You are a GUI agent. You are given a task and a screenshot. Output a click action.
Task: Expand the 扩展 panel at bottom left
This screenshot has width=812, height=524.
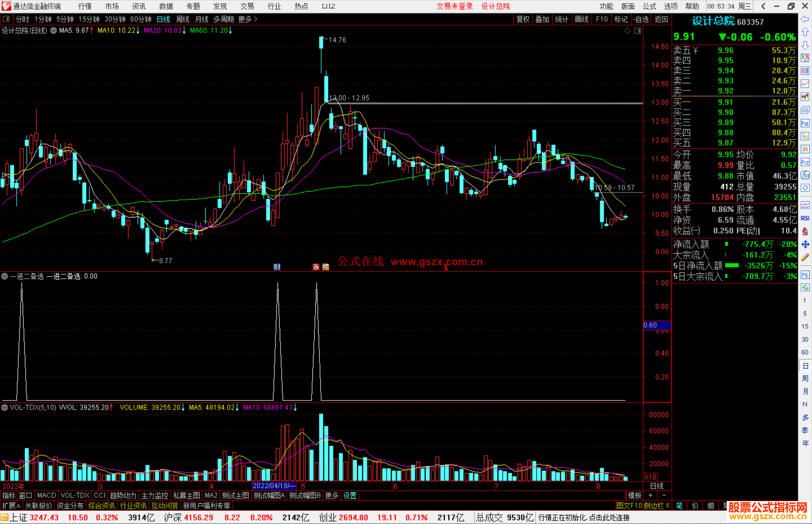point(11,506)
